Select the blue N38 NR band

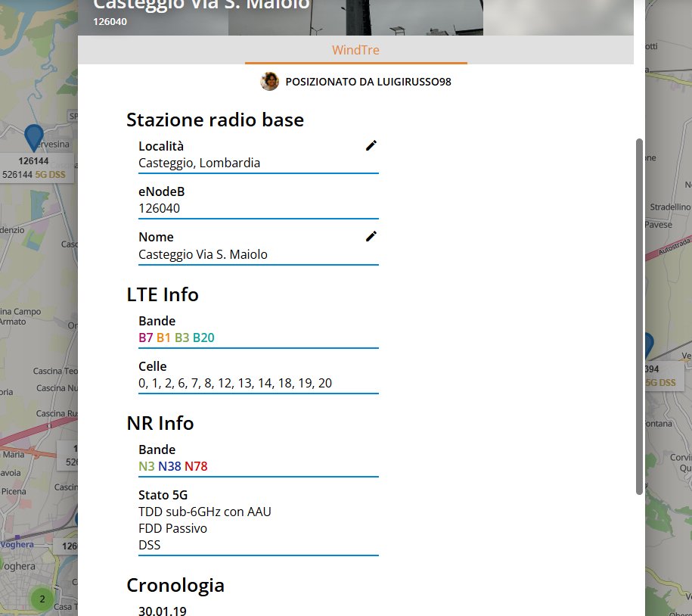tap(169, 466)
